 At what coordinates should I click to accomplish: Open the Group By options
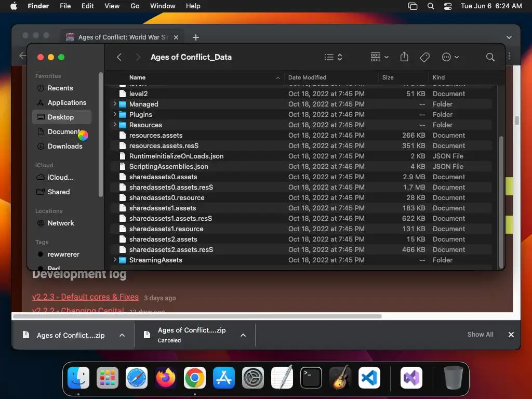380,57
